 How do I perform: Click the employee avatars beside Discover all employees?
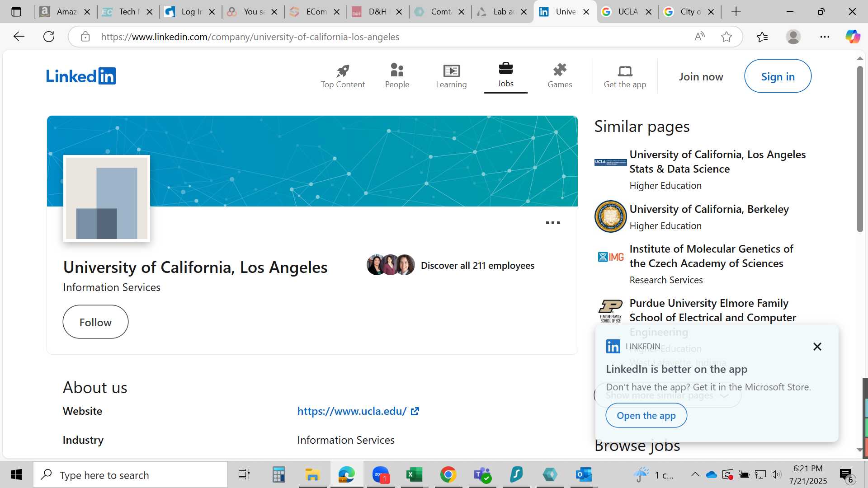pyautogui.click(x=391, y=265)
